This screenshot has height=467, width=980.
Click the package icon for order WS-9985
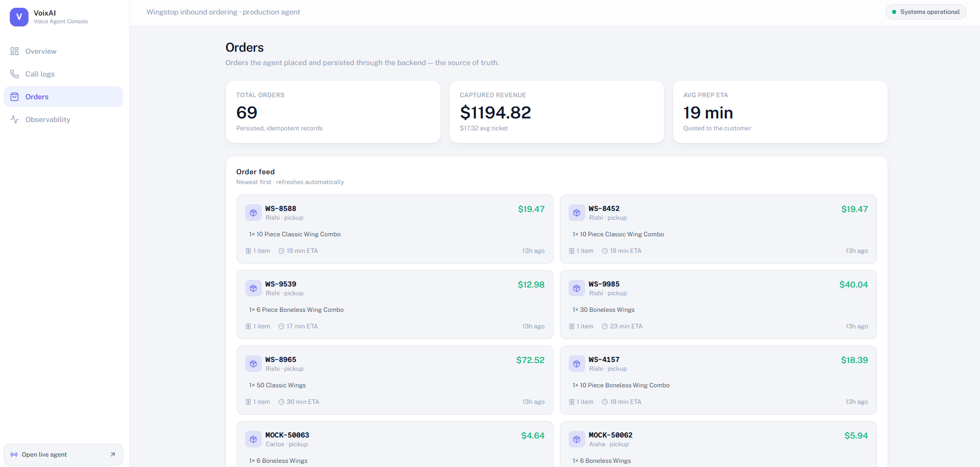point(577,288)
